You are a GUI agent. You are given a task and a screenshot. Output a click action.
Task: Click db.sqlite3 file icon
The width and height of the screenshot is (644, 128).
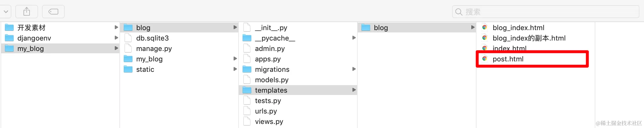[x=128, y=38]
